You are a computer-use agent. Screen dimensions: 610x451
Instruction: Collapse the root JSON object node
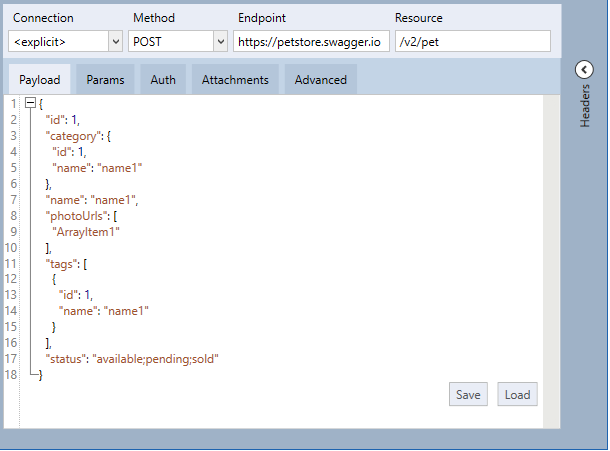click(x=30, y=104)
